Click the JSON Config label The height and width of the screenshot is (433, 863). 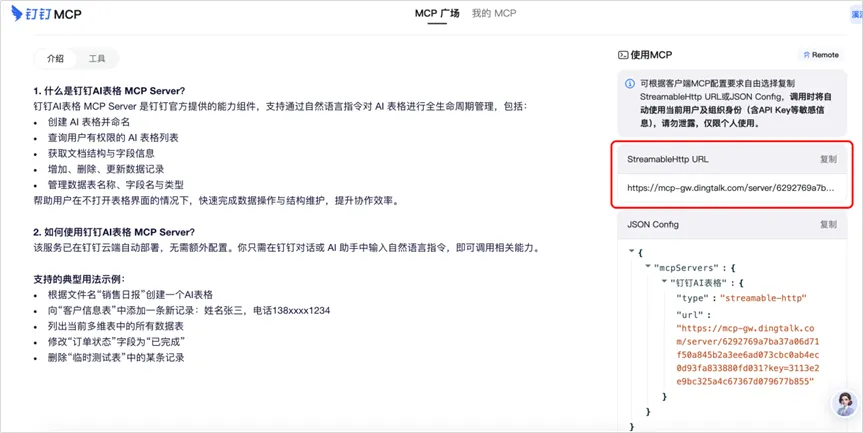point(653,224)
